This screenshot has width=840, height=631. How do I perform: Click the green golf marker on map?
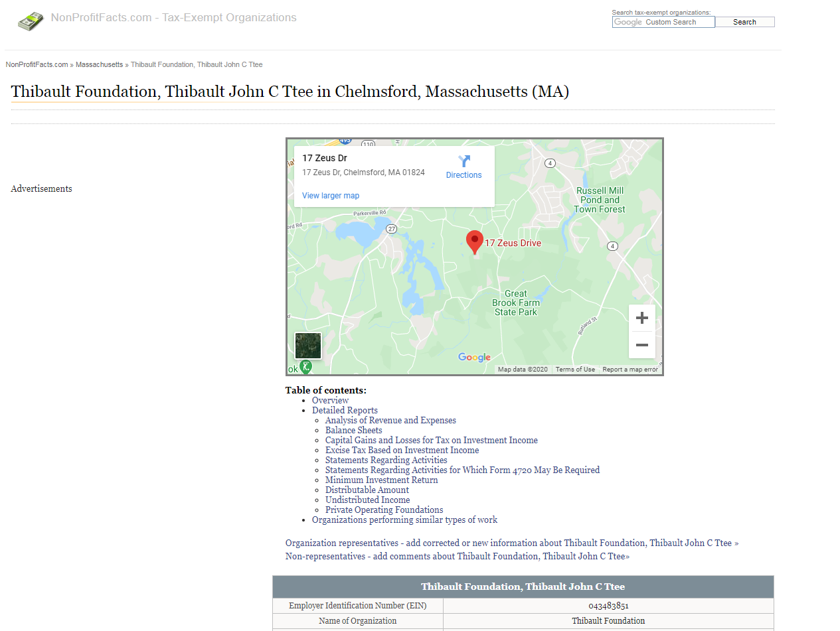305,366
